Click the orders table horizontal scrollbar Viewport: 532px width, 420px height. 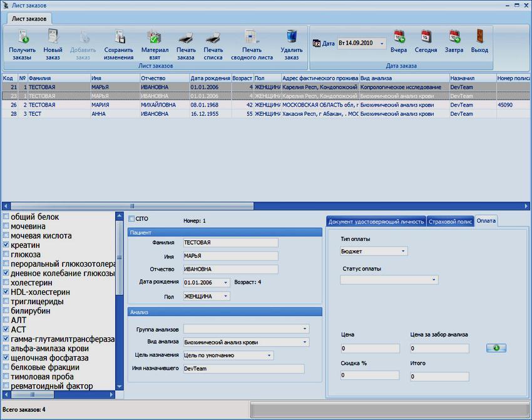pos(131,206)
